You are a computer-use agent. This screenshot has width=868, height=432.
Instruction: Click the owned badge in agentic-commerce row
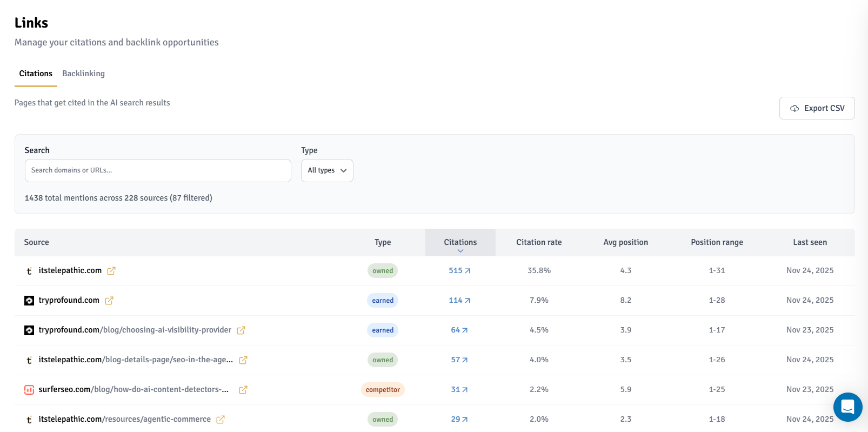coord(383,420)
